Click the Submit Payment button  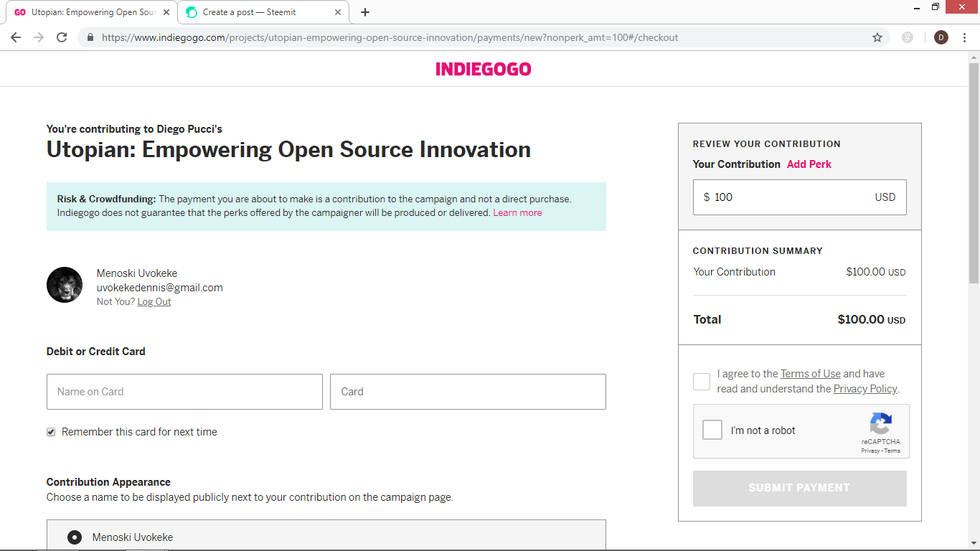[x=799, y=489]
